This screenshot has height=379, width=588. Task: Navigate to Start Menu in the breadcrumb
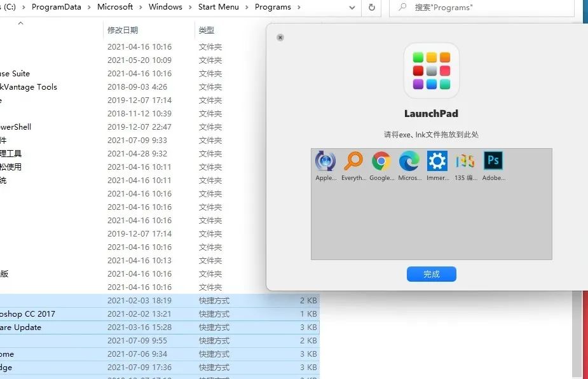pos(218,7)
